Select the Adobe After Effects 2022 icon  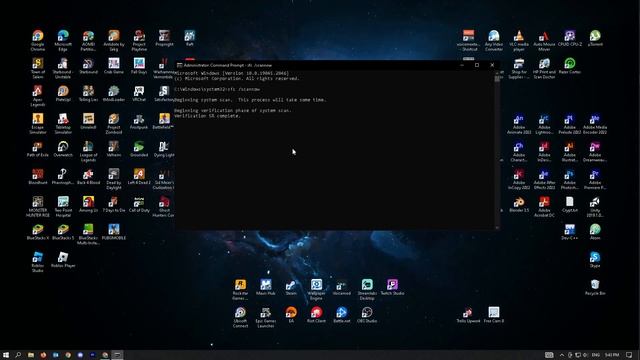pyautogui.click(x=544, y=179)
